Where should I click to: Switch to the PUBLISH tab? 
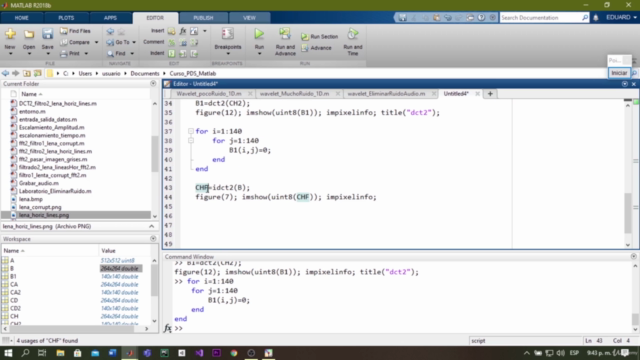coord(203,18)
